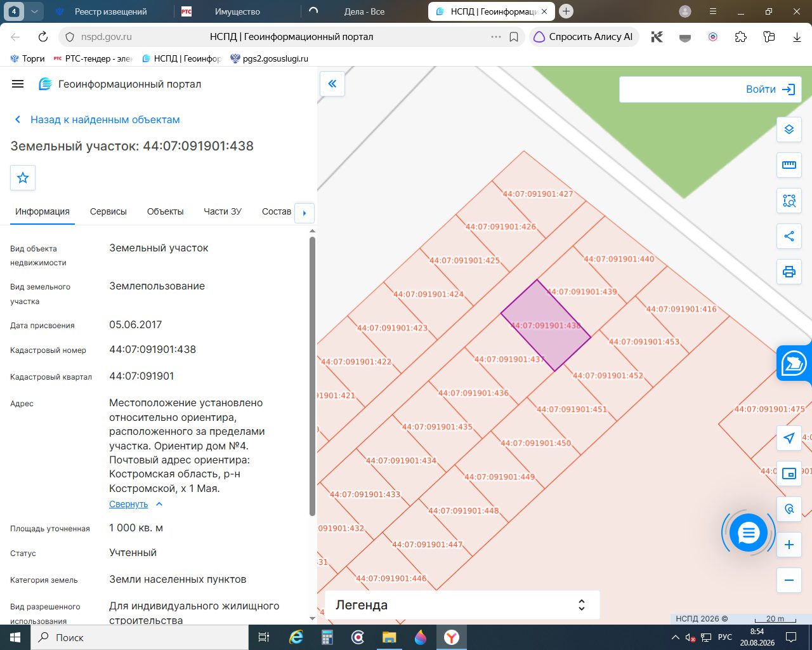The height and width of the screenshot is (650, 812).
Task: Open the hamburger menu of the portal
Action: tap(18, 84)
